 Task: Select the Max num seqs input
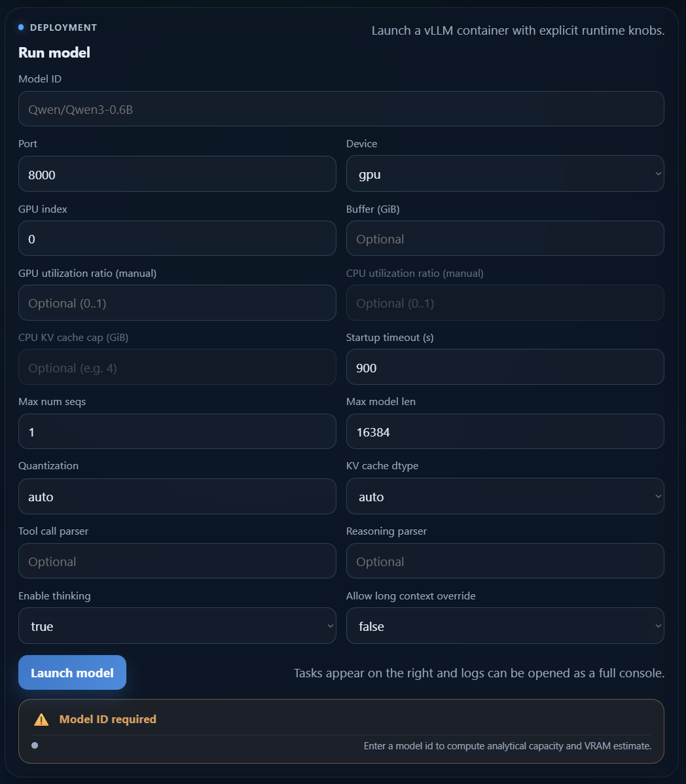(x=177, y=432)
